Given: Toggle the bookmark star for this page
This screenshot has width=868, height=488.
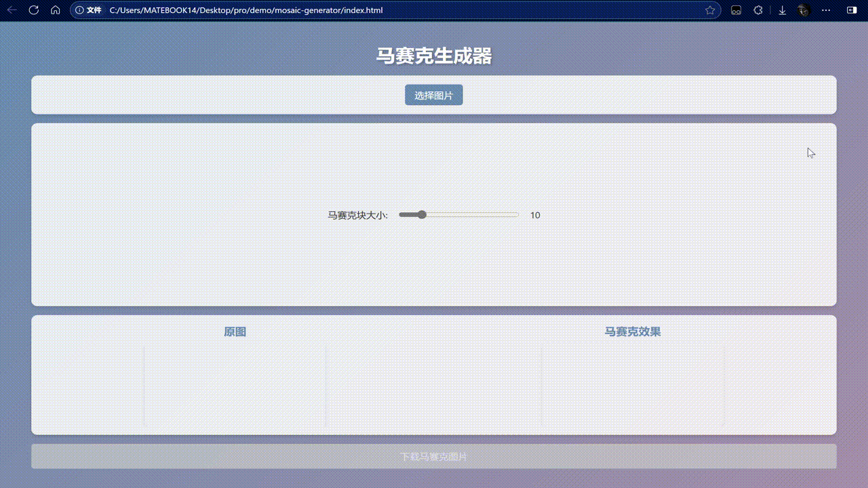Looking at the screenshot, I should (x=710, y=10).
